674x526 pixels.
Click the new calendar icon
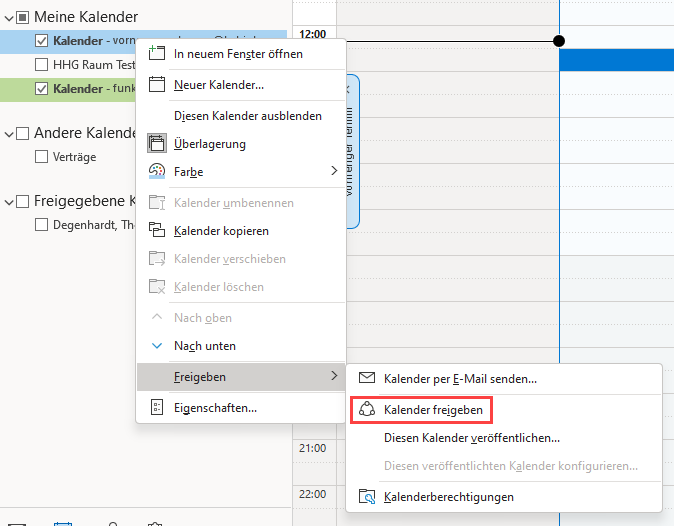point(156,84)
